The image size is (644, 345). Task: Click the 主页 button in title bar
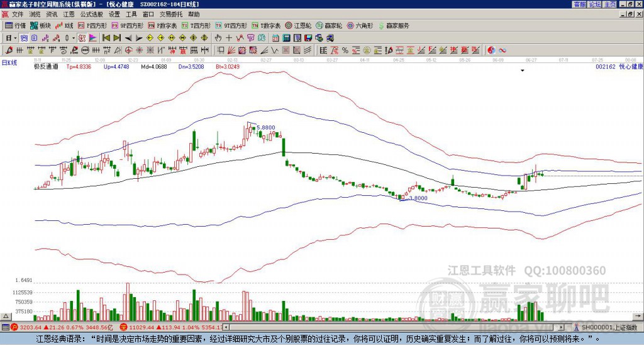point(609,4)
